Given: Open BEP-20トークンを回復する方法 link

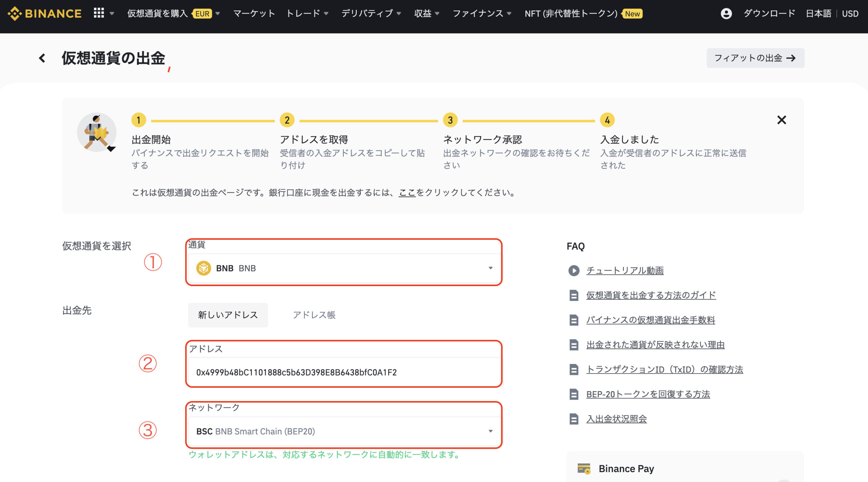Looking at the screenshot, I should (648, 394).
